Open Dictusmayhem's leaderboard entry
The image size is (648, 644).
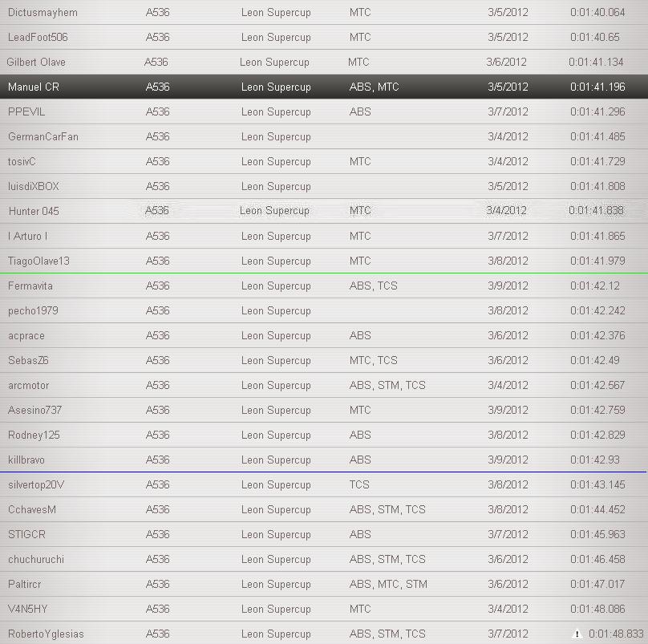pyautogui.click(x=43, y=13)
